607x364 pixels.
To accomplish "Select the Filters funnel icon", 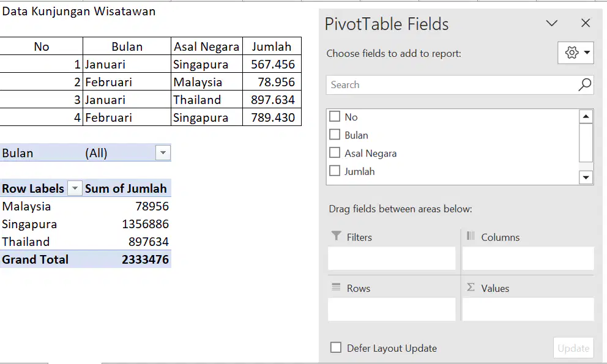I will tap(336, 236).
